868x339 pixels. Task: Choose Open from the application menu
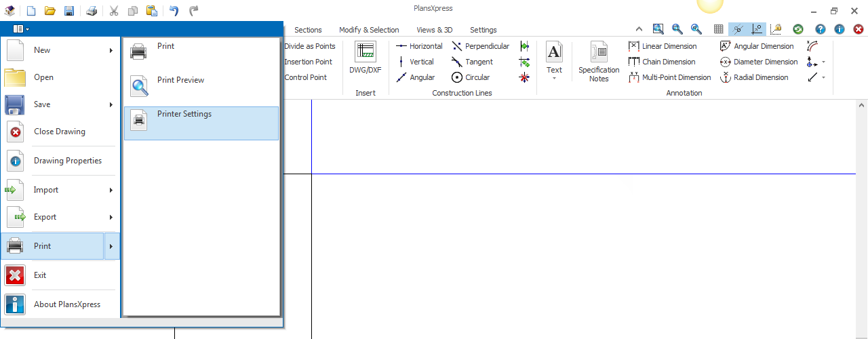[x=60, y=77]
